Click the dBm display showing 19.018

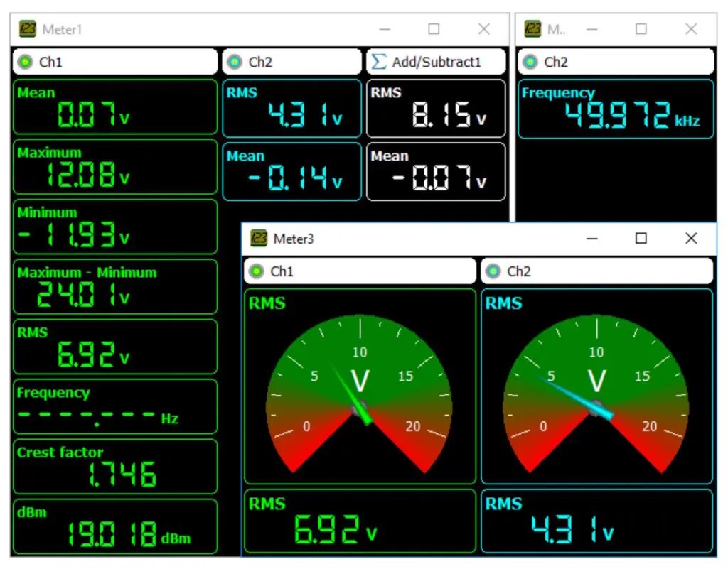click(x=114, y=526)
